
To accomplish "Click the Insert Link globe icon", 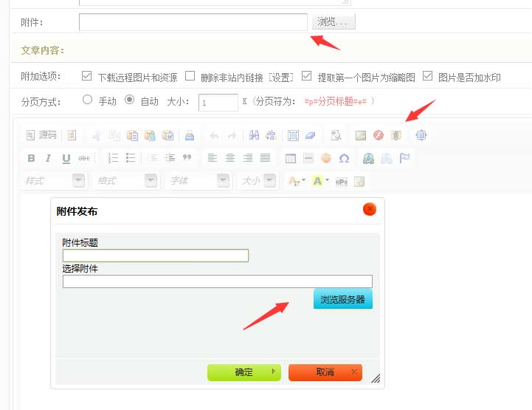I will (368, 158).
